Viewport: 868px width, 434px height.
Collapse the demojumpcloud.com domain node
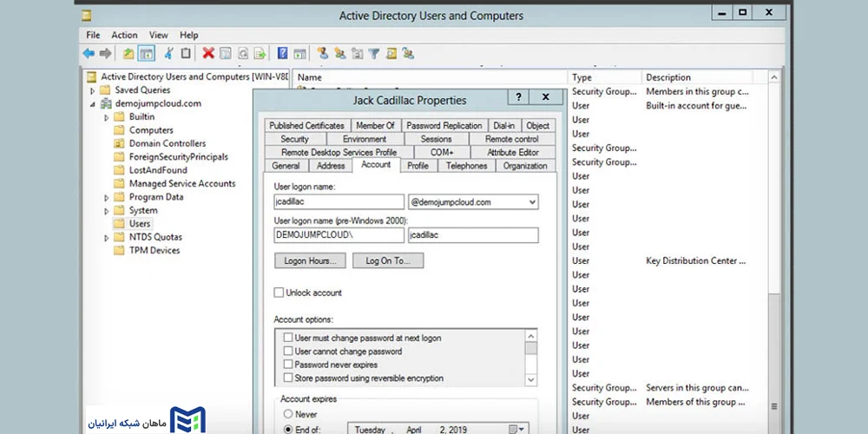(93, 103)
